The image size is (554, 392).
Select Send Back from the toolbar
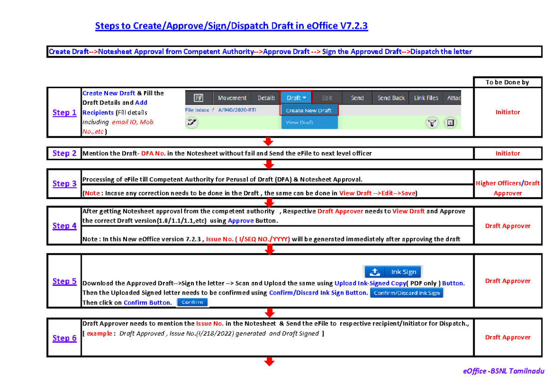coord(391,97)
